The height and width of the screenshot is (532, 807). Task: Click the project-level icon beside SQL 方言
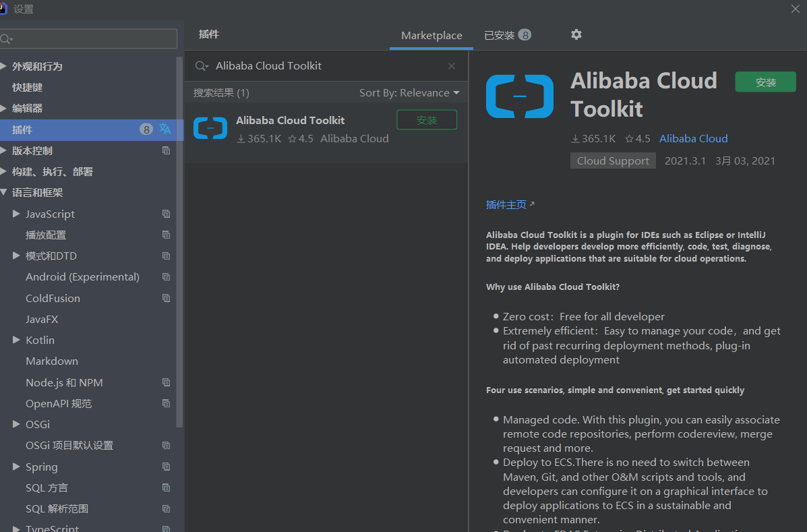[166, 487]
